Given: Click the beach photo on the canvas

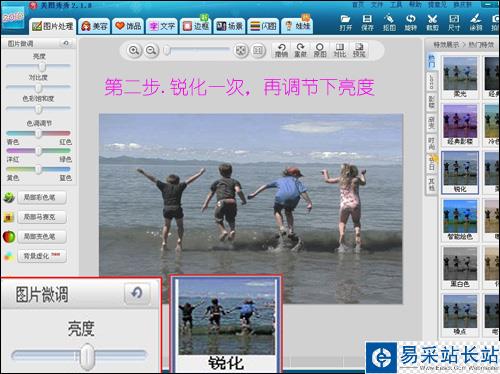Looking at the screenshot, I should [x=251, y=209].
